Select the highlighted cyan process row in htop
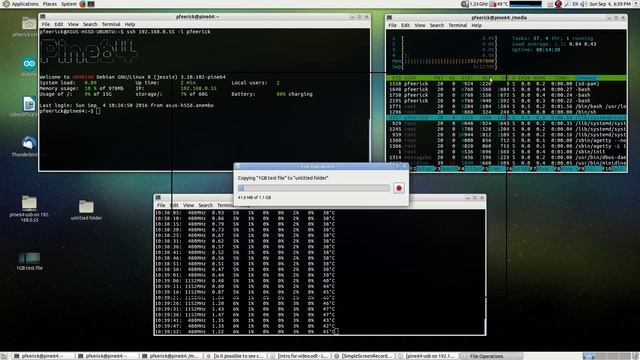This screenshot has width=640, height=360. pyautogui.click(x=506, y=118)
